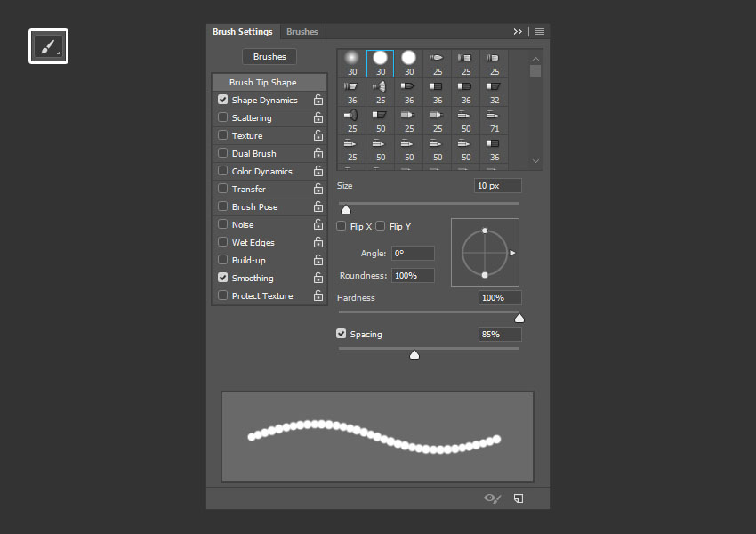Click the create new brush icon
756x534 pixels.
[x=519, y=498]
